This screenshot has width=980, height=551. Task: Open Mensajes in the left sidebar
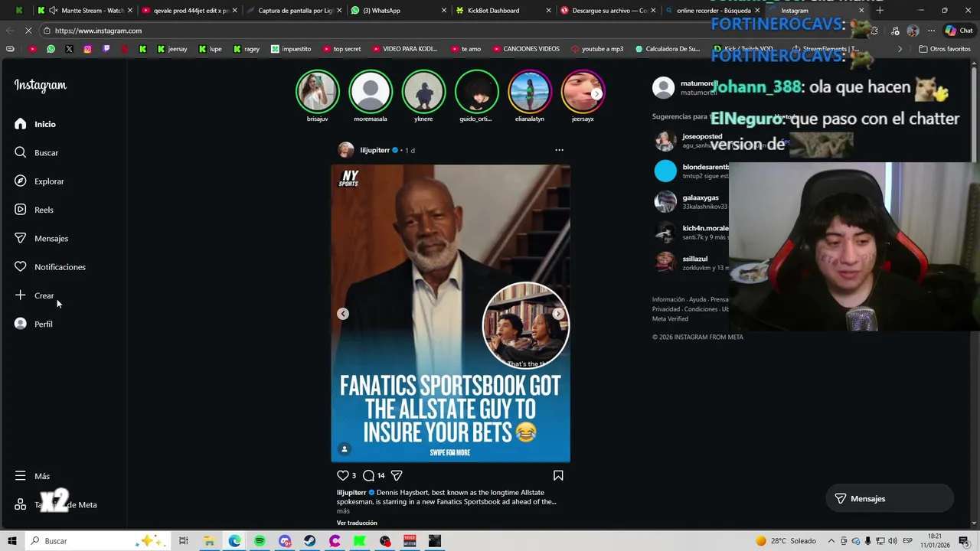coord(41,238)
